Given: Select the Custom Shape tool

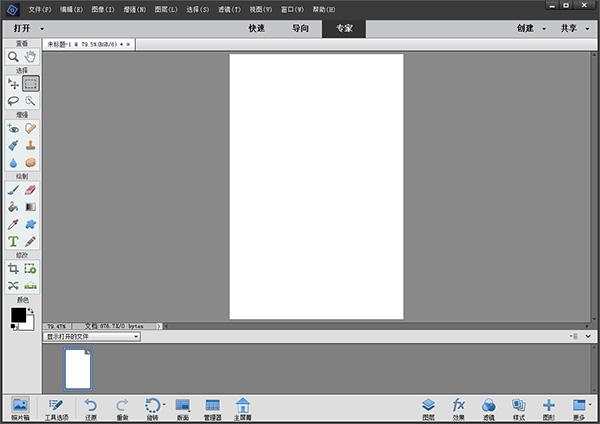Looking at the screenshot, I should (30, 224).
